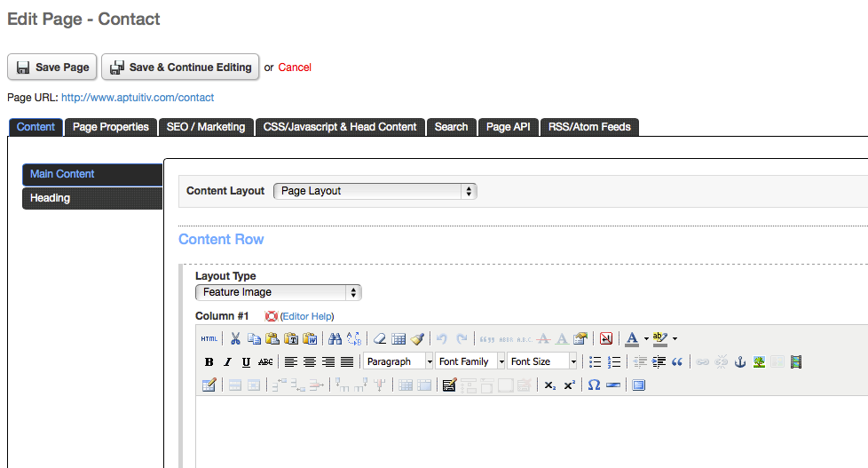Image resolution: width=868 pixels, height=468 pixels.
Task: Insert a horizontal rule line
Action: [x=612, y=385]
